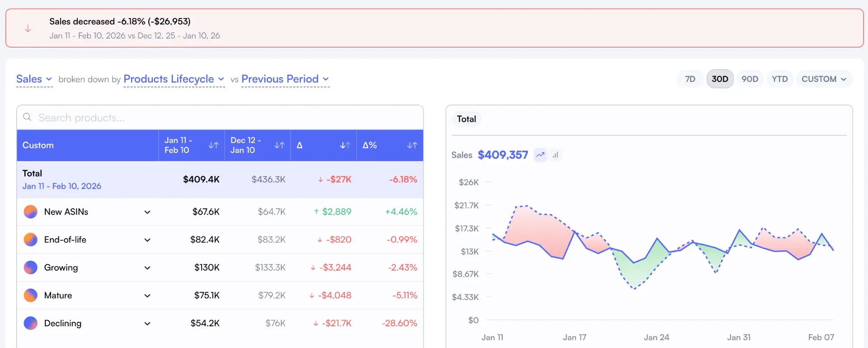The height and width of the screenshot is (348, 868).
Task: Click the Mature color circle icon
Action: (30, 296)
